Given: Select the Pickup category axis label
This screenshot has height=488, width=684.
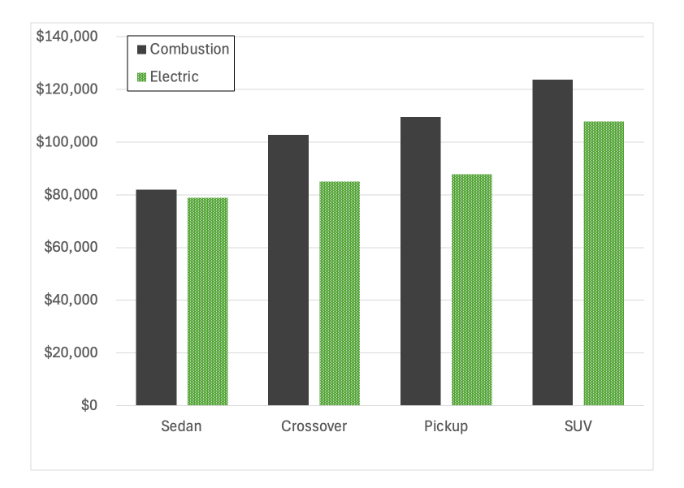Looking at the screenshot, I should point(446,426).
